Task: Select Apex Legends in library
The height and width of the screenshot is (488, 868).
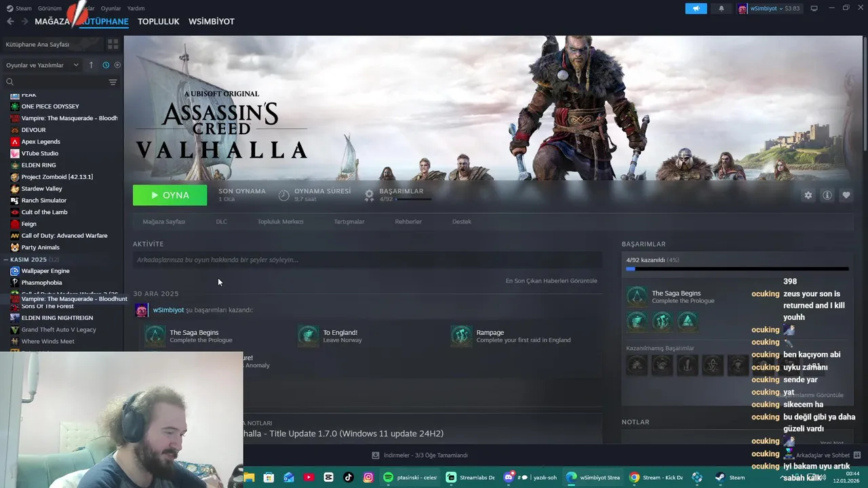Action: [x=41, y=142]
